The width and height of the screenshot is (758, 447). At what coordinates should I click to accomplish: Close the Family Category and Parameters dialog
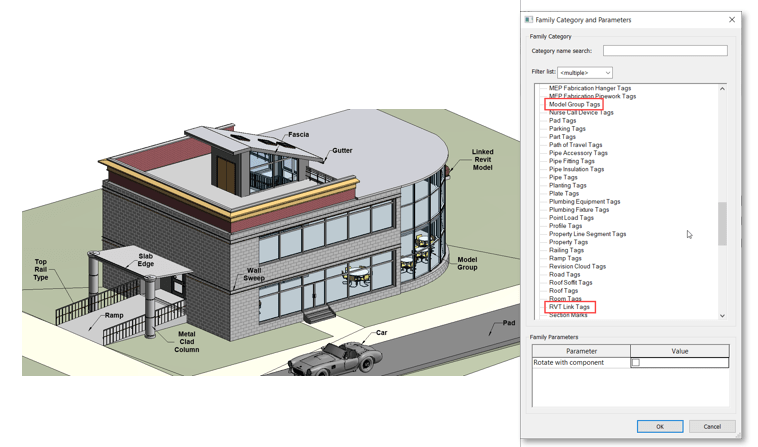coord(732,19)
